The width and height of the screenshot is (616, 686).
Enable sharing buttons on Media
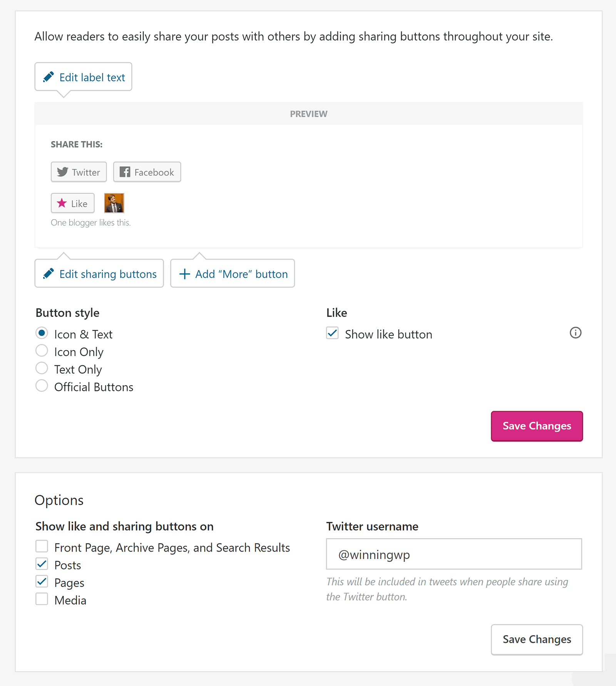point(42,599)
